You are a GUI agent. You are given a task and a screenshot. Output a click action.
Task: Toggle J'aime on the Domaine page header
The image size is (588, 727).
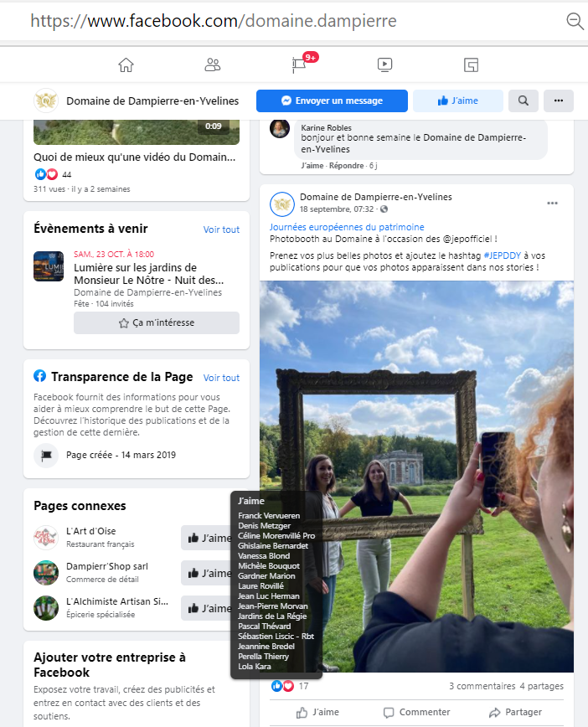(x=457, y=101)
